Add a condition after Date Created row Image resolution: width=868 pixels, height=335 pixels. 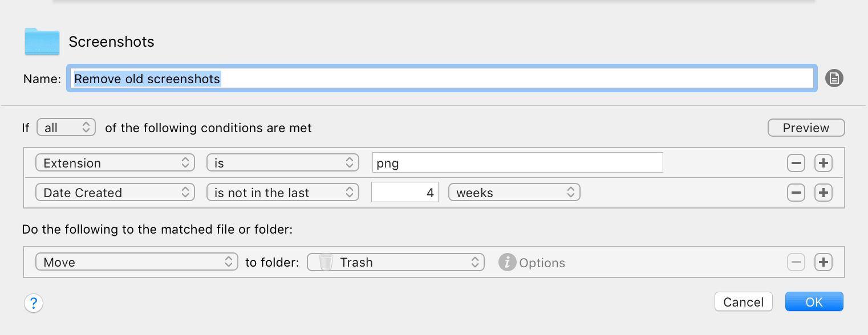coord(823,193)
